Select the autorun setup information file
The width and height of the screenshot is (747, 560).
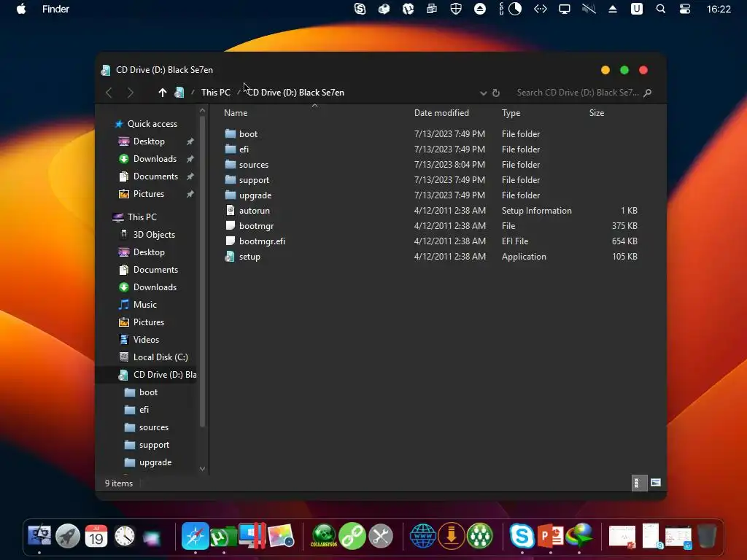[255, 211]
